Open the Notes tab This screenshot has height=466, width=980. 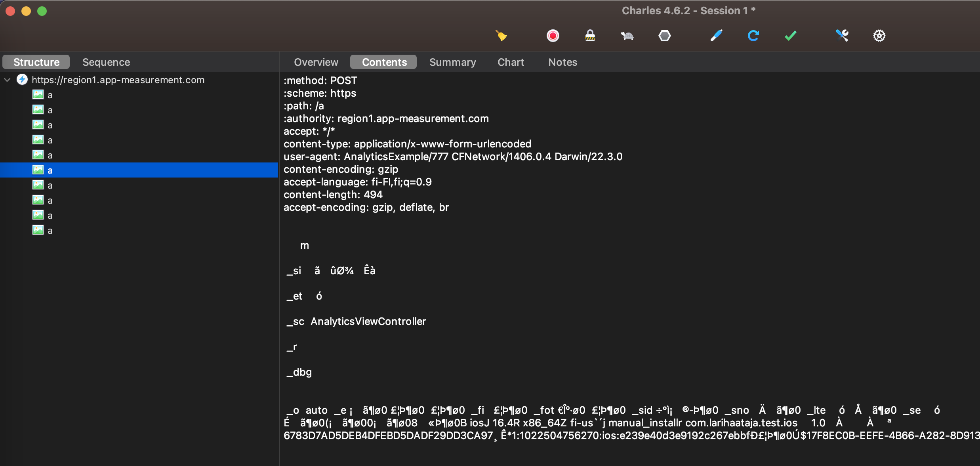[x=562, y=62]
